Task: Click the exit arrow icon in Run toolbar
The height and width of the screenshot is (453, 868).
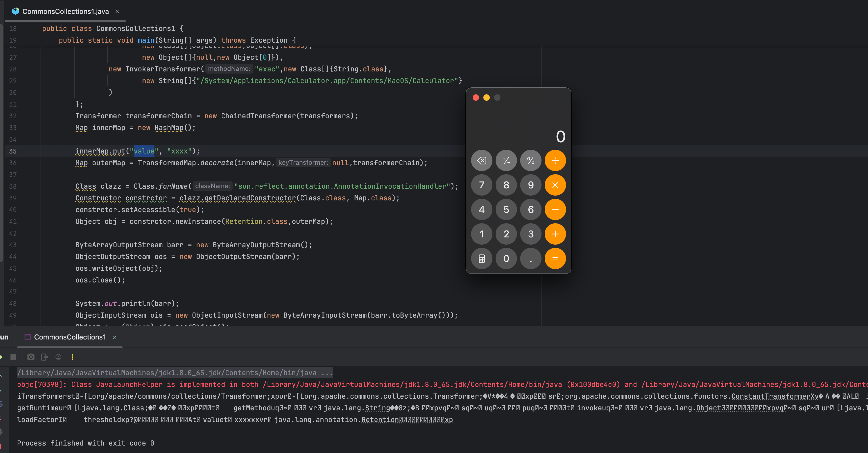Action: coord(45,357)
